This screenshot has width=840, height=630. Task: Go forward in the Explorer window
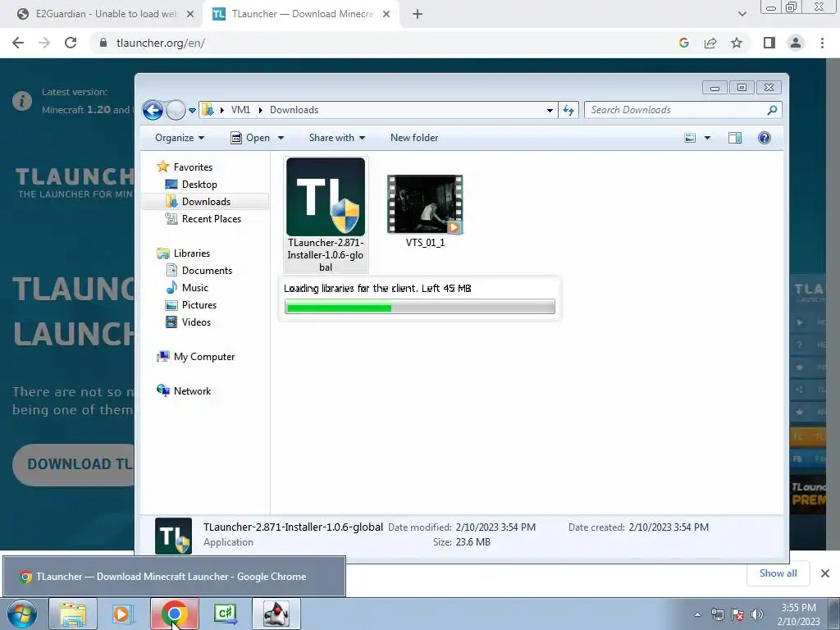[176, 111]
